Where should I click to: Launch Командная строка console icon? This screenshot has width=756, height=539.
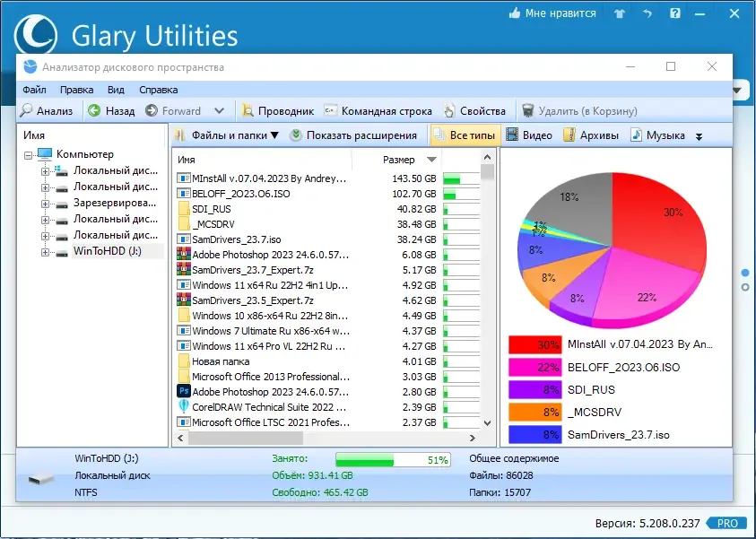click(330, 111)
